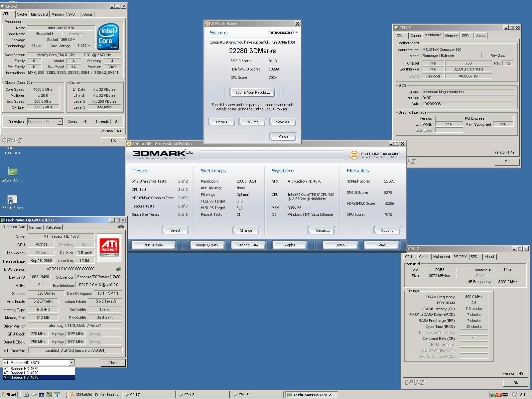Open Image Quality... tools
Image resolution: width=532 pixels, height=399 pixels.
tap(208, 245)
